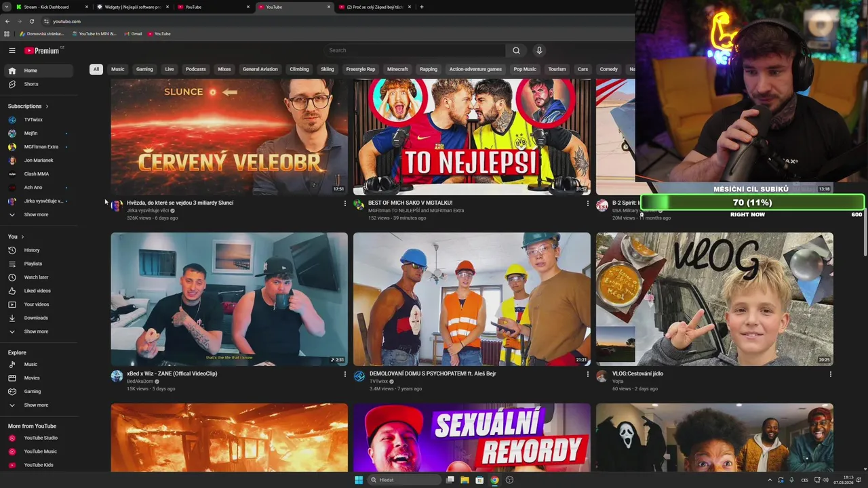Expand Show more under the You section
The height and width of the screenshot is (488, 868).
click(x=39, y=331)
